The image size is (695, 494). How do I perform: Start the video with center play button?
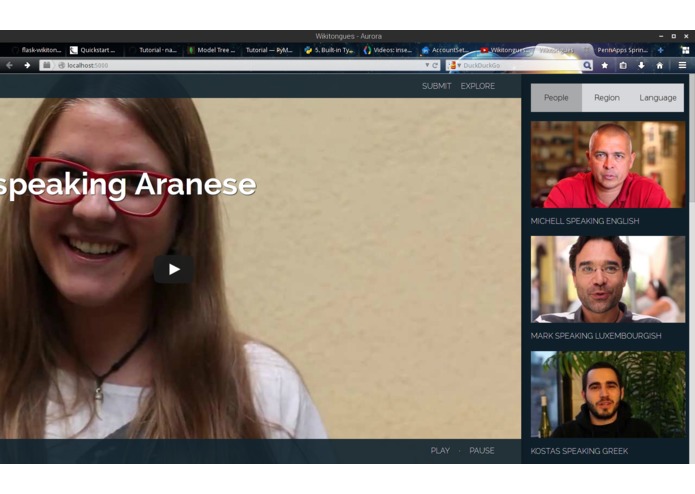pyautogui.click(x=174, y=269)
